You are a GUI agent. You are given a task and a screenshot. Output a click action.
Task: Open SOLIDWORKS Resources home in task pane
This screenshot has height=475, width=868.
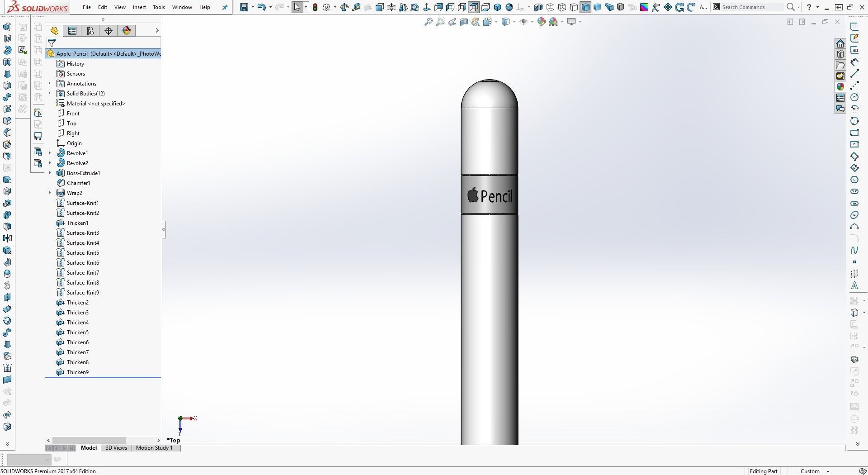(x=840, y=43)
